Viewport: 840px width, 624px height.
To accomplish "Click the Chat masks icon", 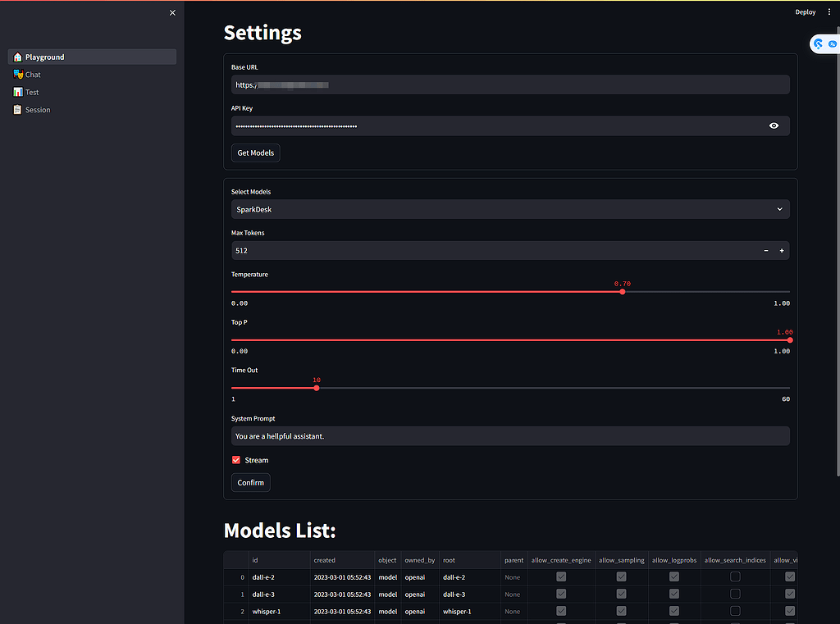I will click(x=18, y=75).
